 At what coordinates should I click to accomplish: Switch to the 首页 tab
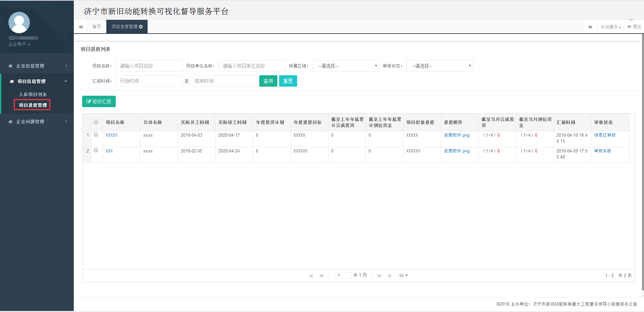click(x=96, y=27)
